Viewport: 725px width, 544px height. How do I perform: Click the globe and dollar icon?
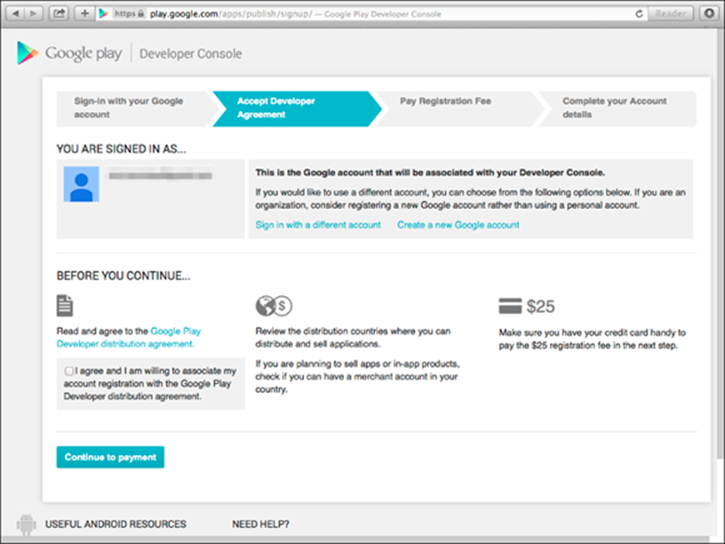[274, 306]
